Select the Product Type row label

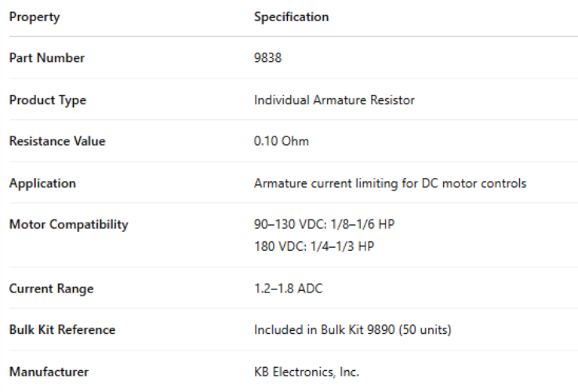[x=48, y=100]
